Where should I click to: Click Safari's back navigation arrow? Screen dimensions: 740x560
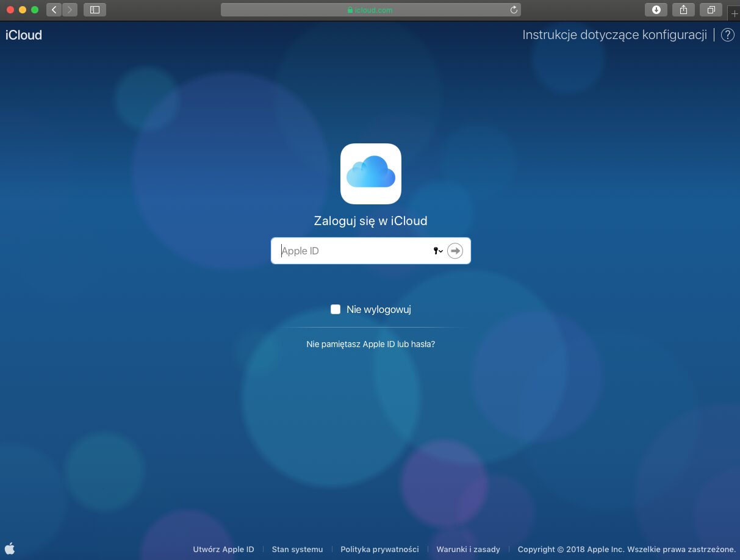coord(54,10)
